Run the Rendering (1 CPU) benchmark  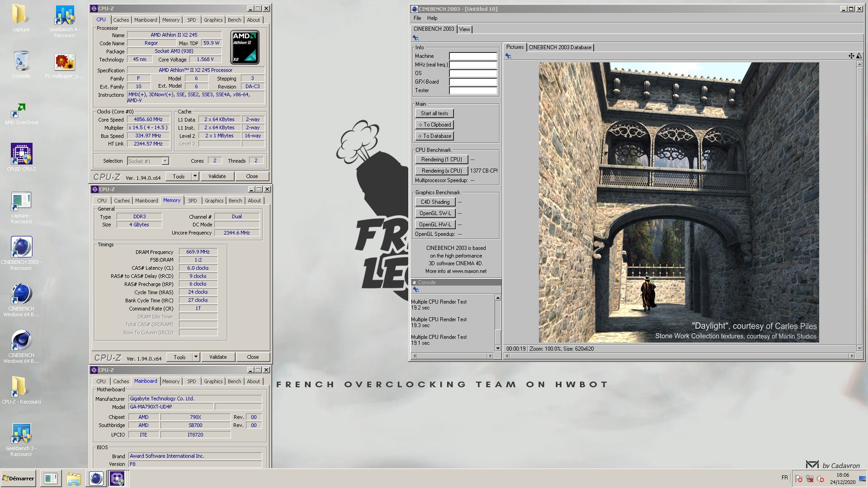[441, 160]
